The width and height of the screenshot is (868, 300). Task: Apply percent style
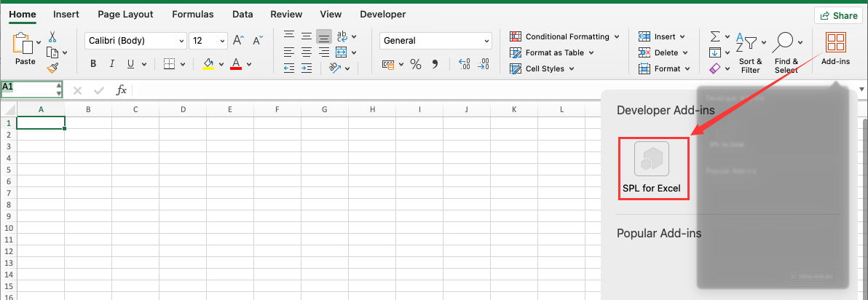click(416, 64)
